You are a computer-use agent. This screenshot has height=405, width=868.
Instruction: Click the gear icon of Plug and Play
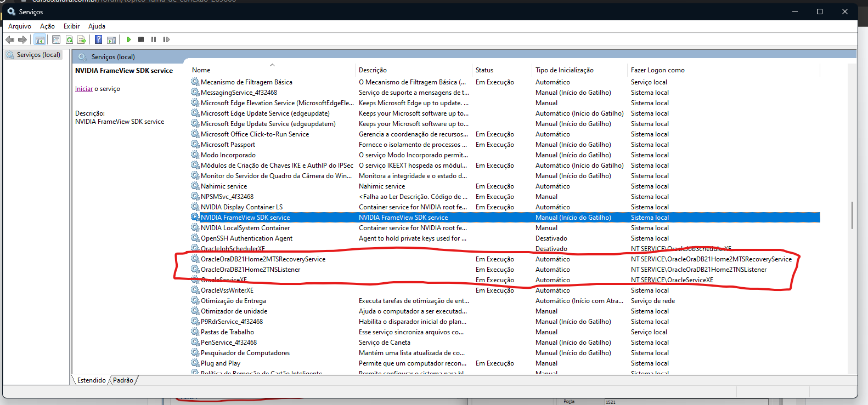point(195,363)
